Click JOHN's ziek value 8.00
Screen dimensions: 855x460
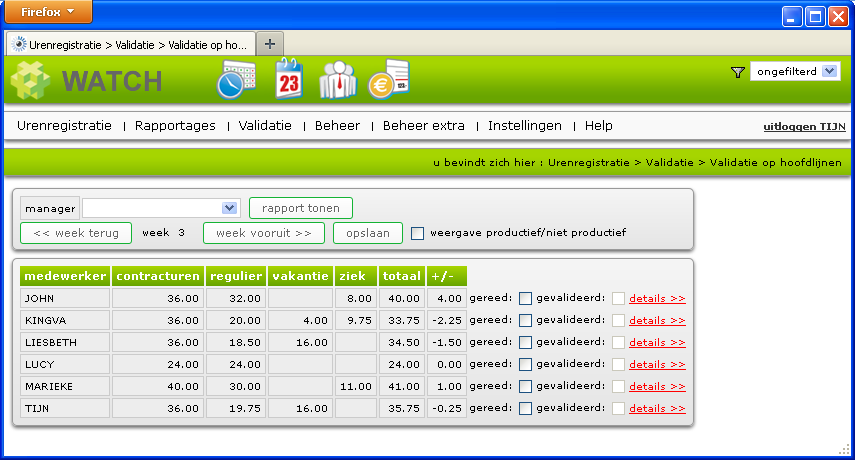(x=356, y=299)
